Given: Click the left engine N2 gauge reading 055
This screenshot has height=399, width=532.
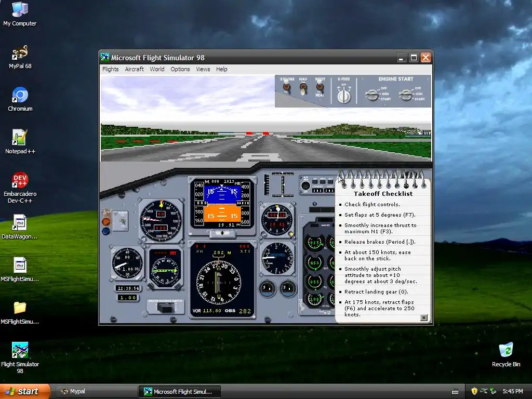Looking at the screenshot, I should coord(314,281).
